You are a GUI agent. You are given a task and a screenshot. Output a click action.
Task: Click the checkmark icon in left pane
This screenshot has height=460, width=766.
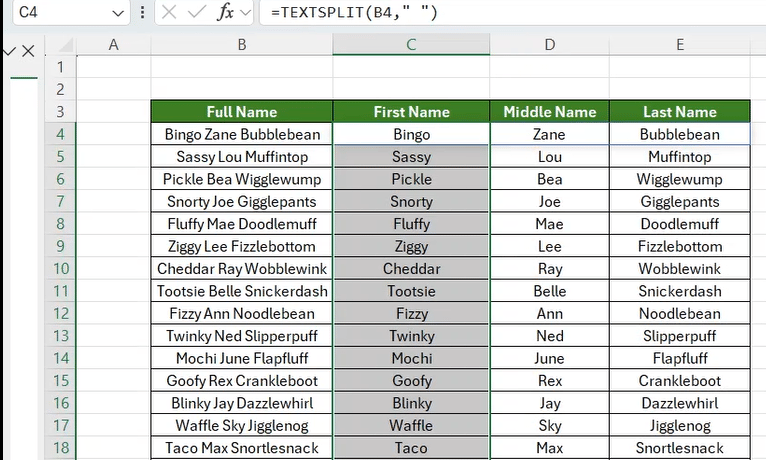point(10,51)
